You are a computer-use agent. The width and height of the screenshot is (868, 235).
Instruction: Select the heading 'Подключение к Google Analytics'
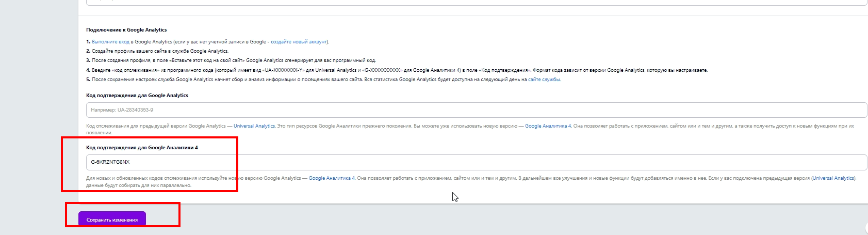126,30
